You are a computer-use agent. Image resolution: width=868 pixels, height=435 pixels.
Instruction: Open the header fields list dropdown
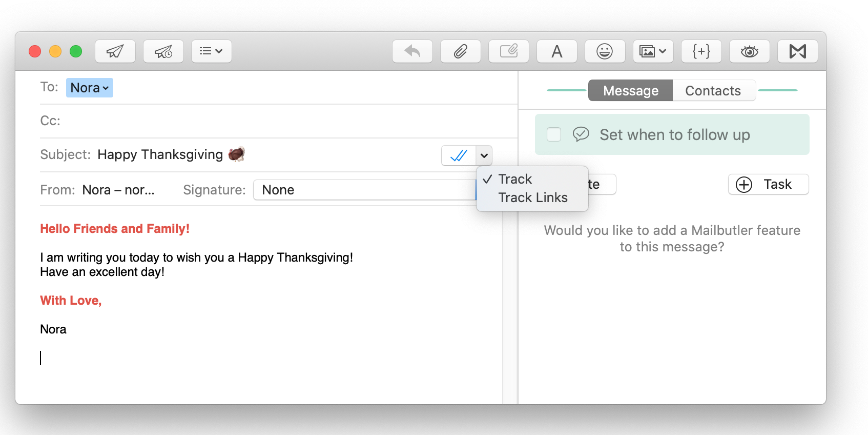click(211, 51)
